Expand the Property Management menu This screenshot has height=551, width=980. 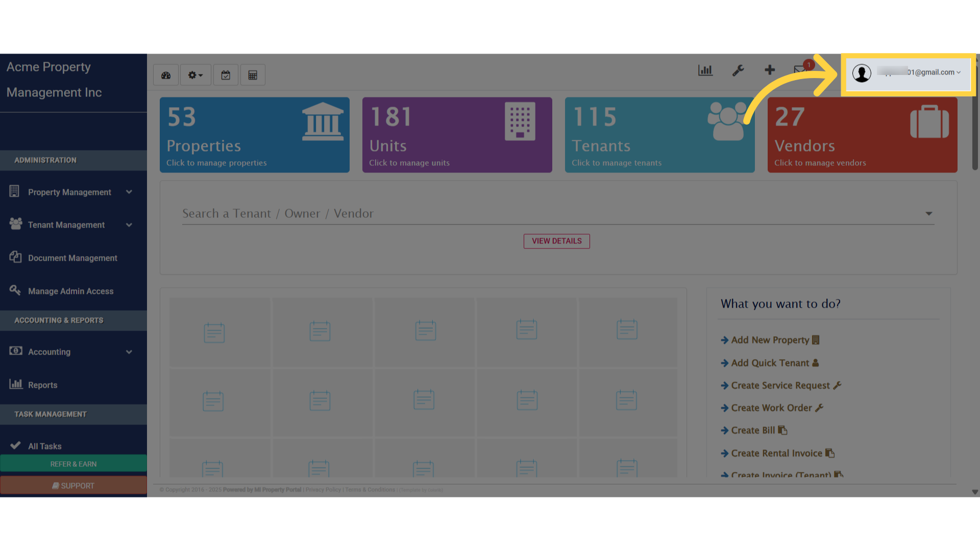click(x=69, y=192)
